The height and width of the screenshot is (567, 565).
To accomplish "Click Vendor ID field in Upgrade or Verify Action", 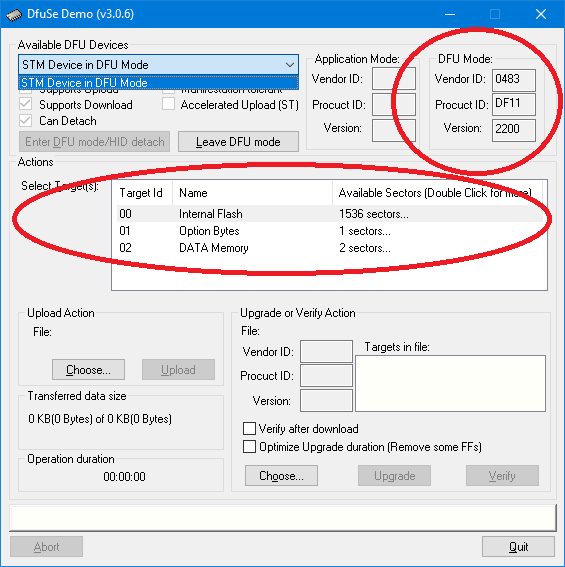I will [326, 351].
